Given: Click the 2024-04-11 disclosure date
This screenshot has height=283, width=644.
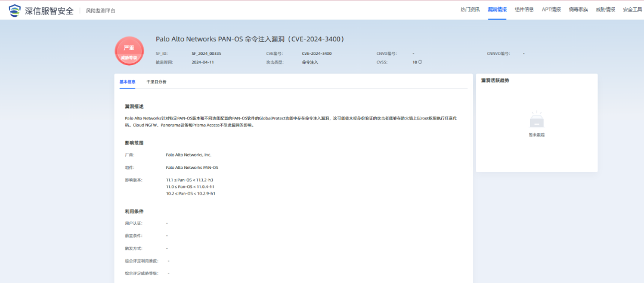Looking at the screenshot, I should tap(203, 63).
